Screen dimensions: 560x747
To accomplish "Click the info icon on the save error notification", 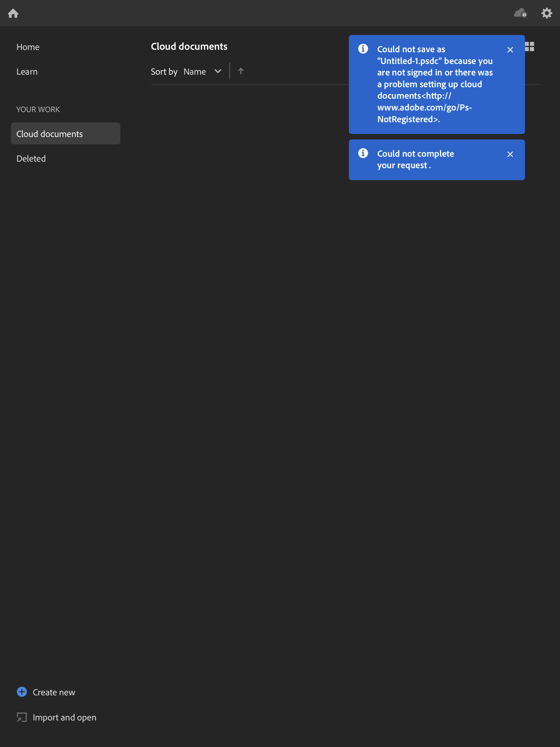I will 363,49.
